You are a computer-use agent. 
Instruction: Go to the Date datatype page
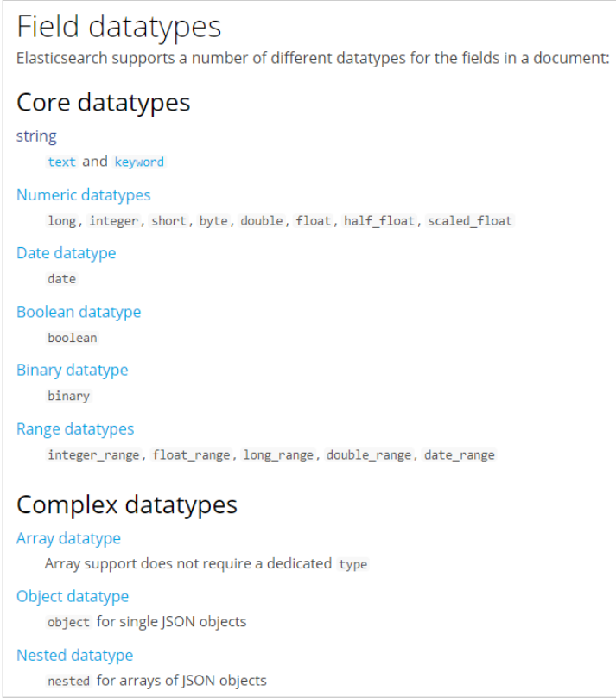[x=66, y=253]
